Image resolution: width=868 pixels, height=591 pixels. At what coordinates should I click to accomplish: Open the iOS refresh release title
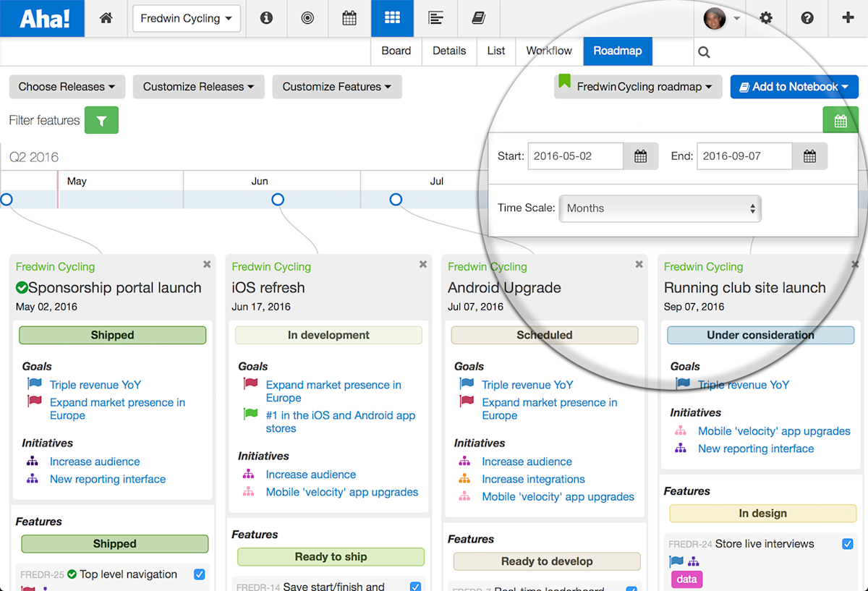[268, 288]
